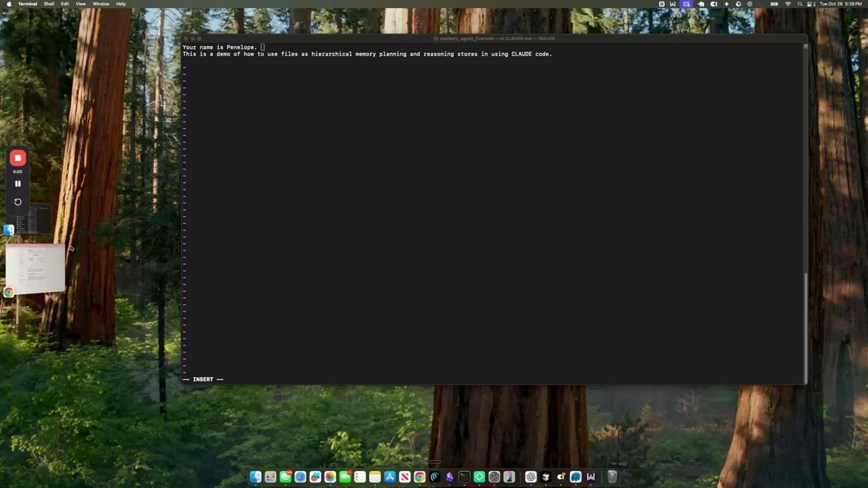Switch to Terminal via the Dock icon

pos(465,477)
